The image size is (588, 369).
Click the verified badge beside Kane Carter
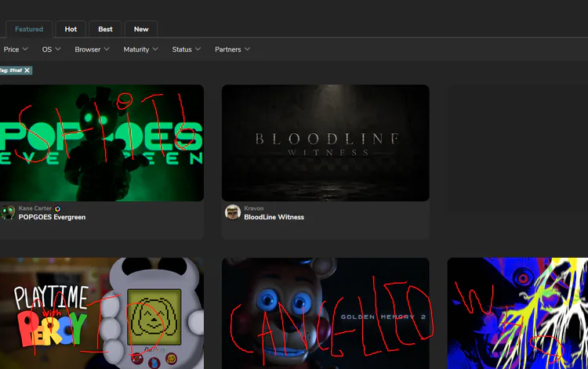click(x=57, y=208)
